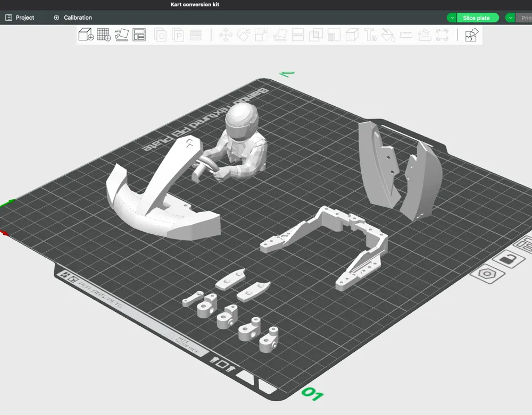Click the Slice plate button

pos(477,18)
